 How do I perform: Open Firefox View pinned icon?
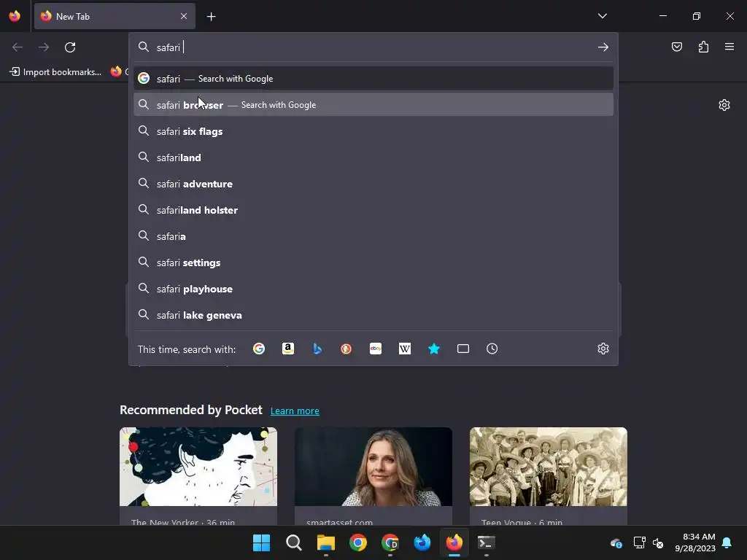pyautogui.click(x=15, y=16)
